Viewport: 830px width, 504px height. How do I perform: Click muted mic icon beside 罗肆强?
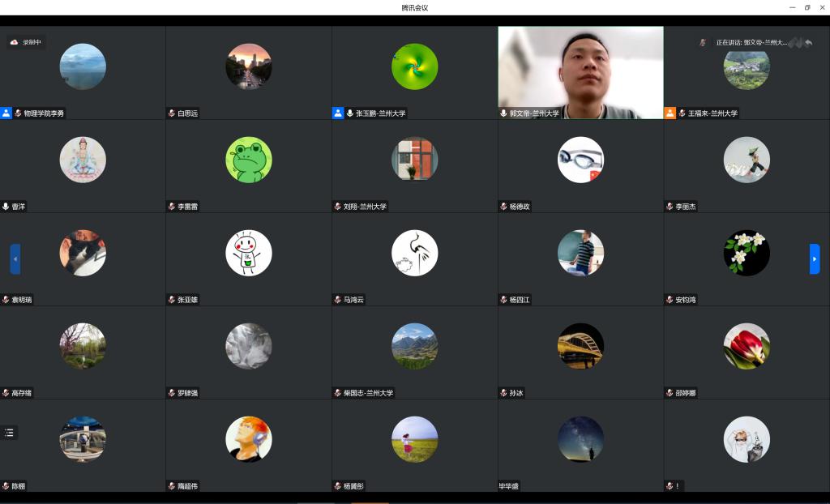tap(172, 393)
